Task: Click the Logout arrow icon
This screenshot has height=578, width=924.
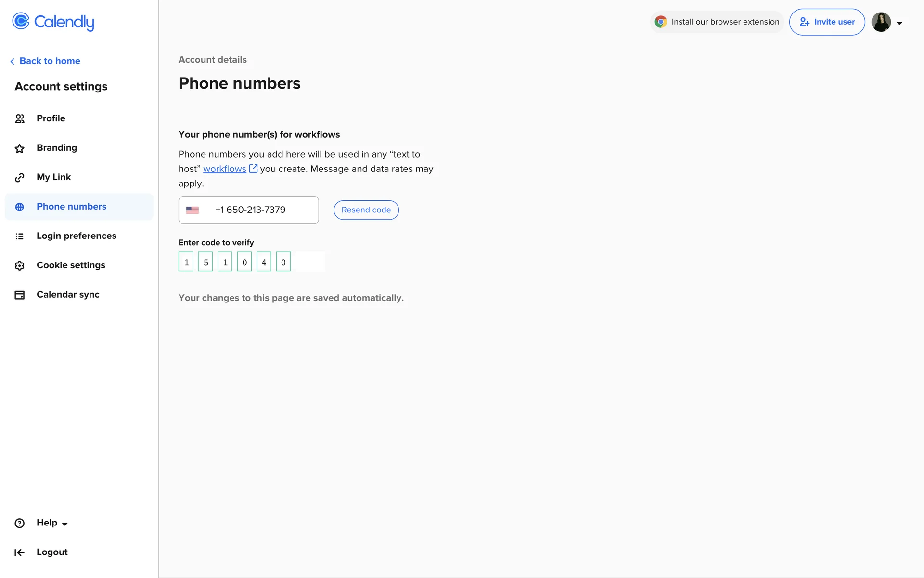Action: [x=19, y=552]
